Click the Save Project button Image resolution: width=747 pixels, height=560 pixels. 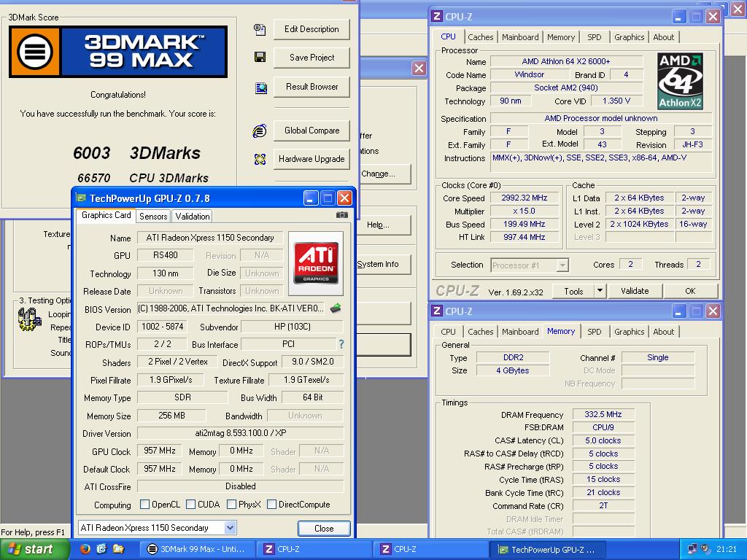(311, 58)
